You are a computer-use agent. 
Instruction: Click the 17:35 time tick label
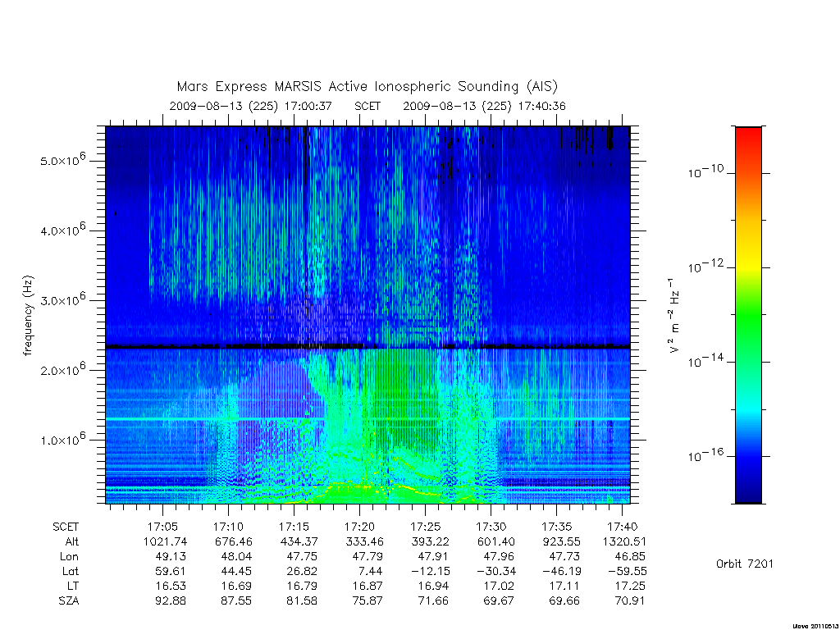pos(557,527)
